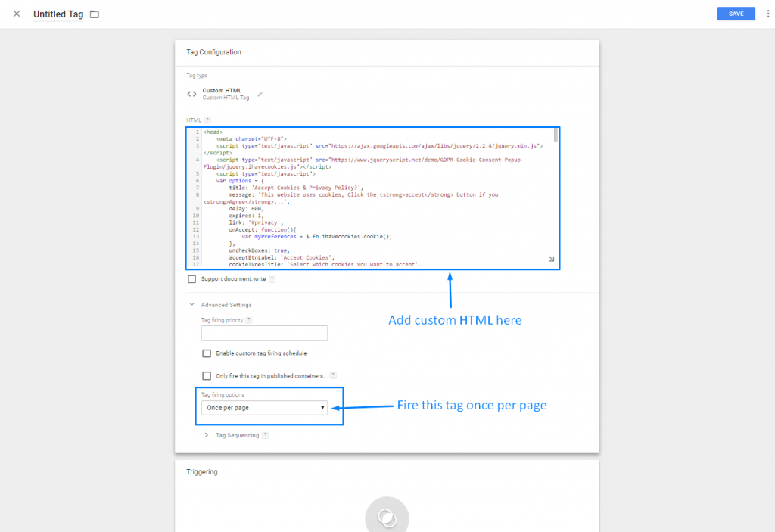Click Untitled Tag to rename the tag
The width and height of the screenshot is (775, 532).
tap(59, 14)
